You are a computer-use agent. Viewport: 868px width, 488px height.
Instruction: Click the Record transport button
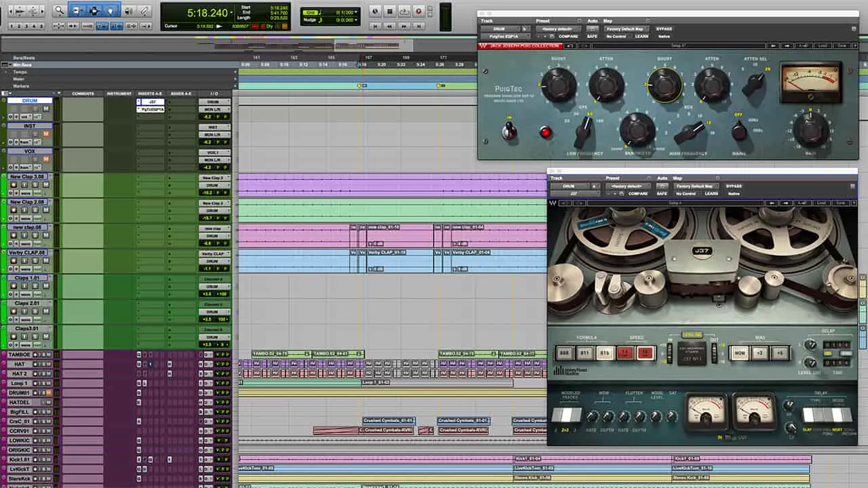coord(418,11)
